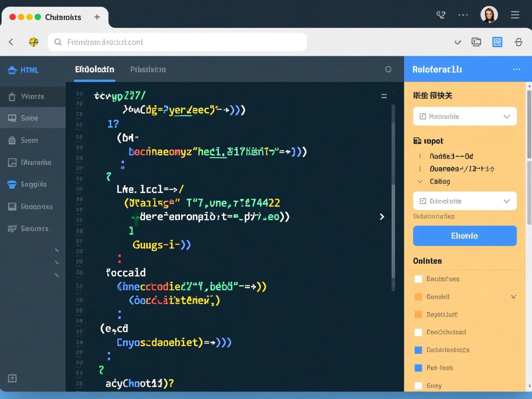The width and height of the screenshot is (532, 399).
Task: Expand the Caëeg tree chevron
Action: (x=420, y=181)
